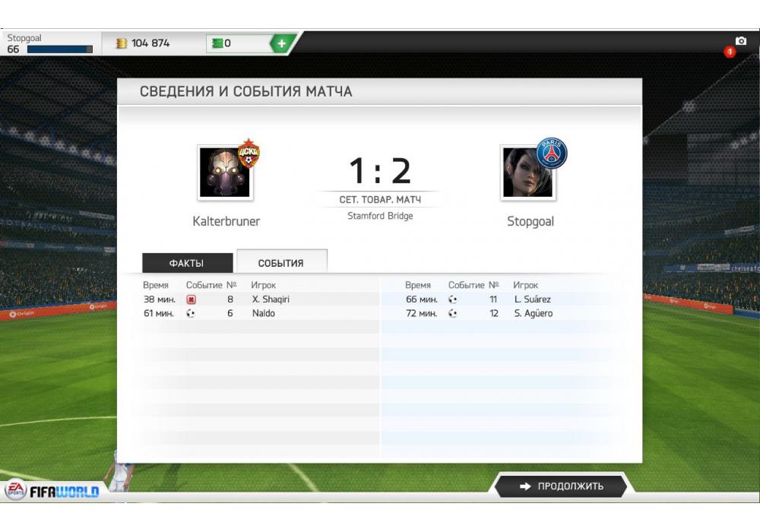Select the 72 мин. S. Agüero event row
The height and width of the screenshot is (532, 760).
pos(502,313)
